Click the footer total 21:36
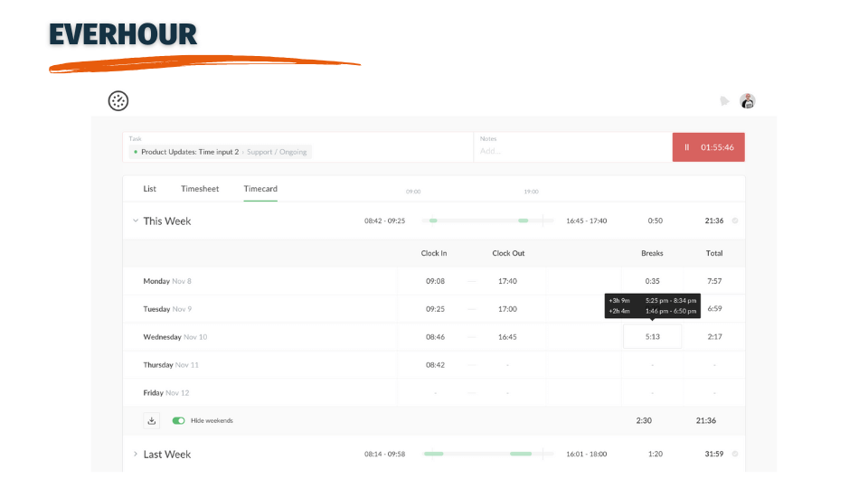Viewport: 868px width, 488px height. click(706, 420)
